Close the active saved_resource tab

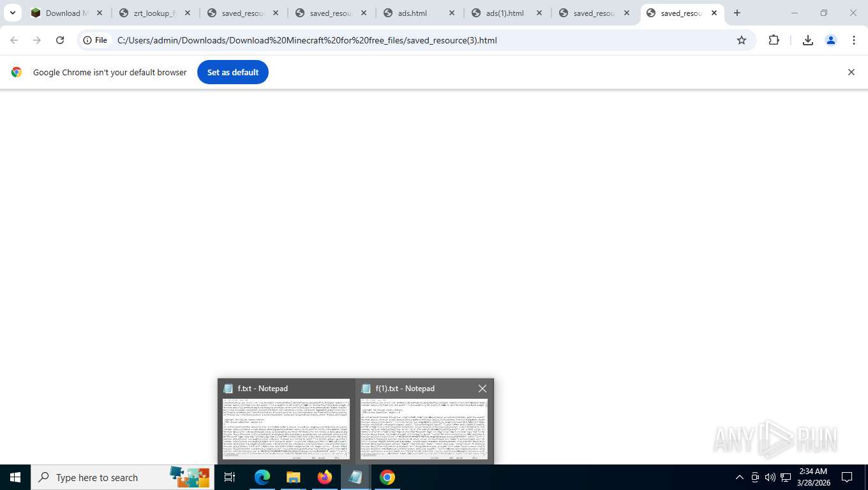click(x=714, y=13)
